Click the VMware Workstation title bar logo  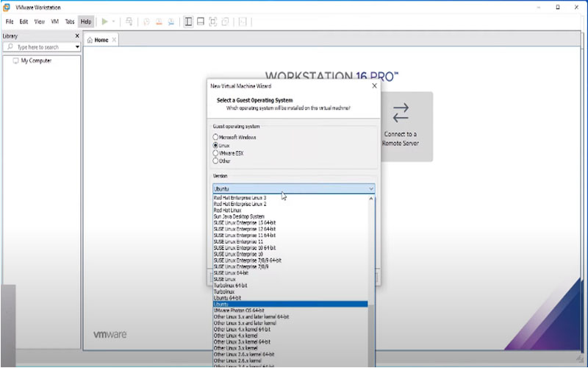point(7,7)
